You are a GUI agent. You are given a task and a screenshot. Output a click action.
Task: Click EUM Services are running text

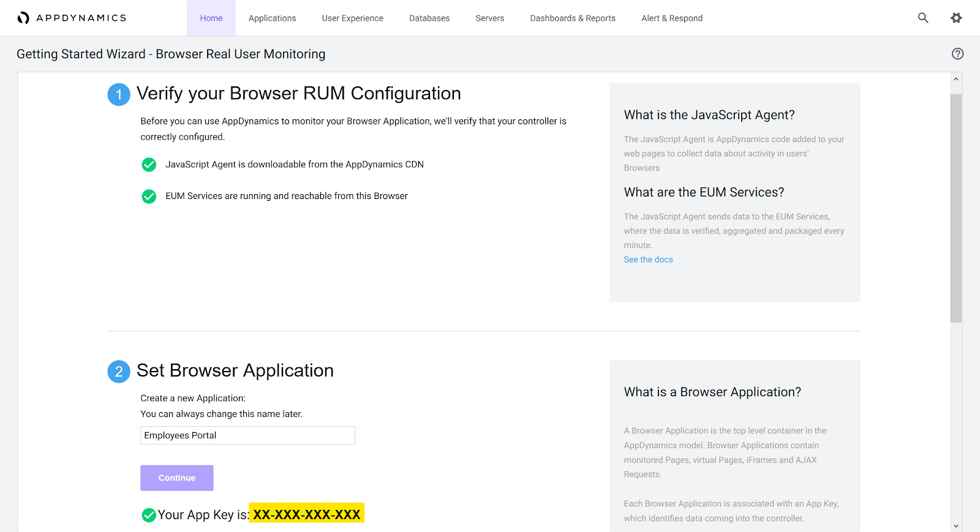(287, 196)
